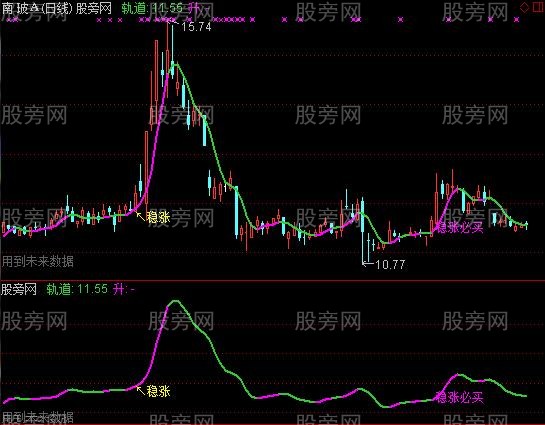Click 用到未来数据 notice in the main chart

click(x=38, y=261)
